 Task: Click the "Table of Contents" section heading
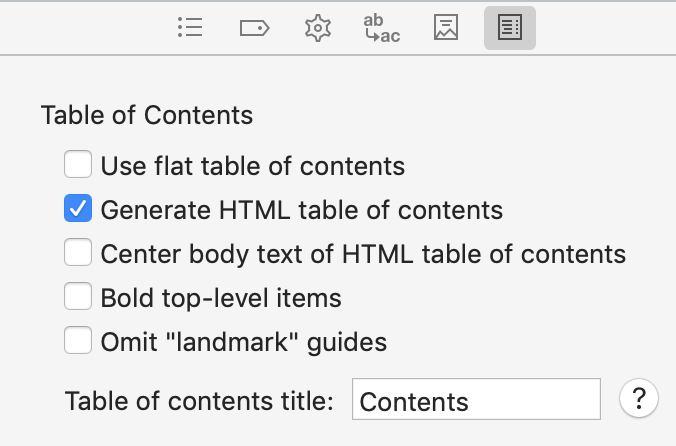[147, 115]
